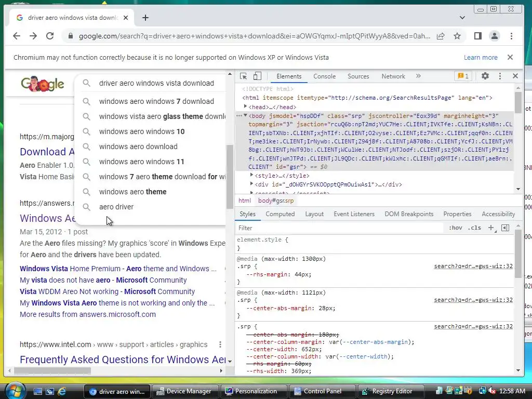Dismiss the unsupported Windows warning bar
Screen dimensions: 532x399
pos(510,57)
